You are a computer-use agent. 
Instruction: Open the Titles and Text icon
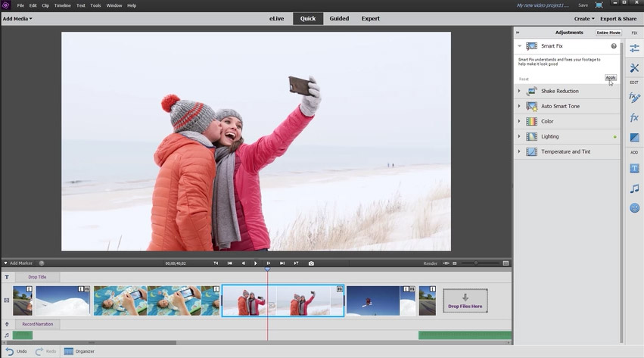(x=634, y=168)
